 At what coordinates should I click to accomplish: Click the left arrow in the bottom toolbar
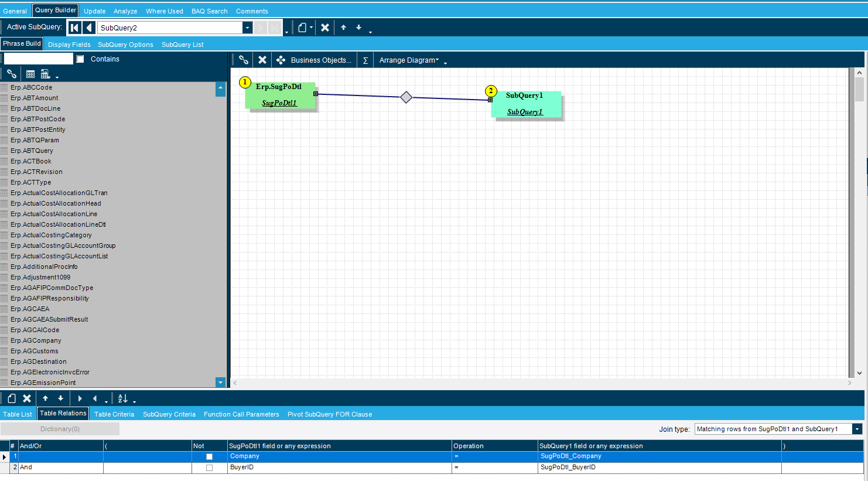95,398
